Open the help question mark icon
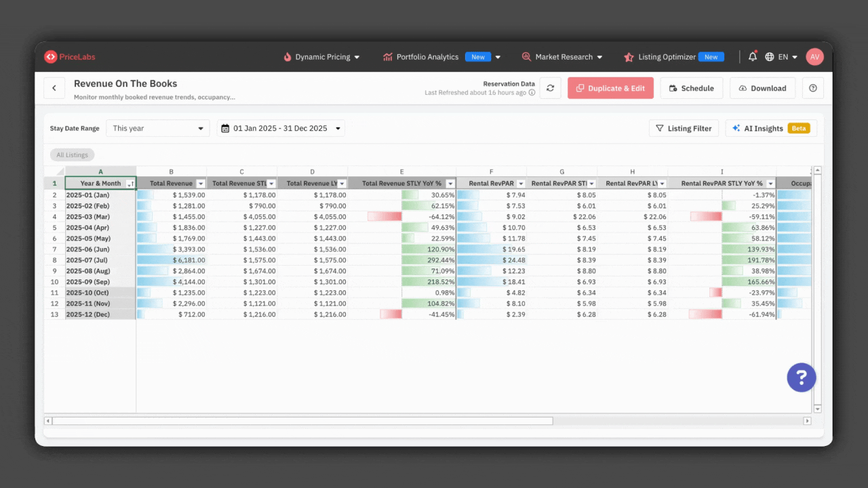Screen dimensions: 868x488 coord(813,88)
